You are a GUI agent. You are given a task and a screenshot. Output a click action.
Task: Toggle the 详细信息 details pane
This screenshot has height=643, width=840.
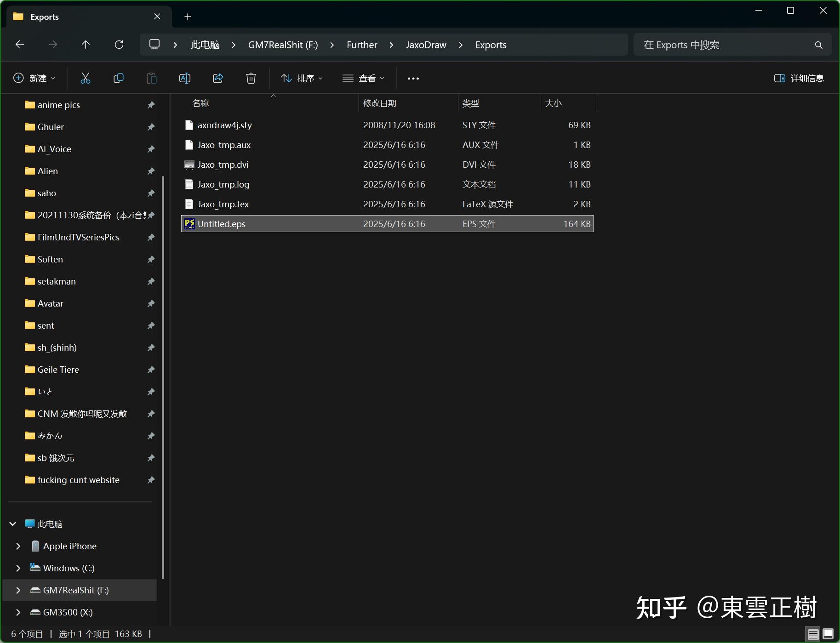point(799,79)
